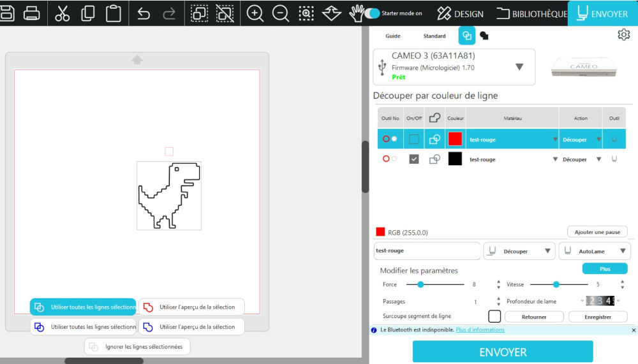
Task: Redo the last action
Action: [169, 13]
